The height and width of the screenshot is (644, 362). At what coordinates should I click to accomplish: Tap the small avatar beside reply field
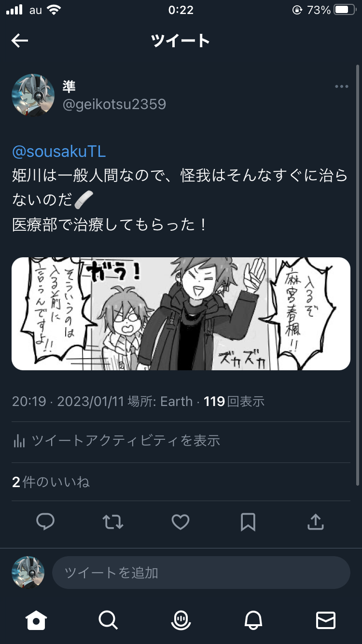point(28,573)
